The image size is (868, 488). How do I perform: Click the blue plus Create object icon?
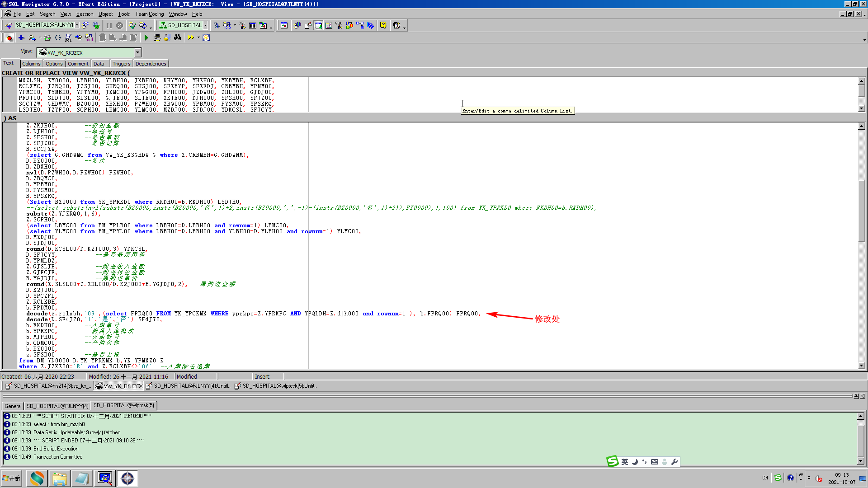(x=21, y=38)
